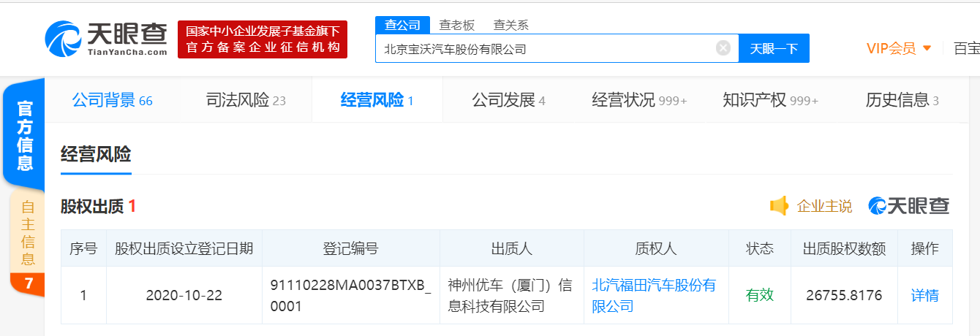The height and width of the screenshot is (336, 980).
Task: Click the red 国家中小企业发展子基金 banner
Action: (263, 39)
